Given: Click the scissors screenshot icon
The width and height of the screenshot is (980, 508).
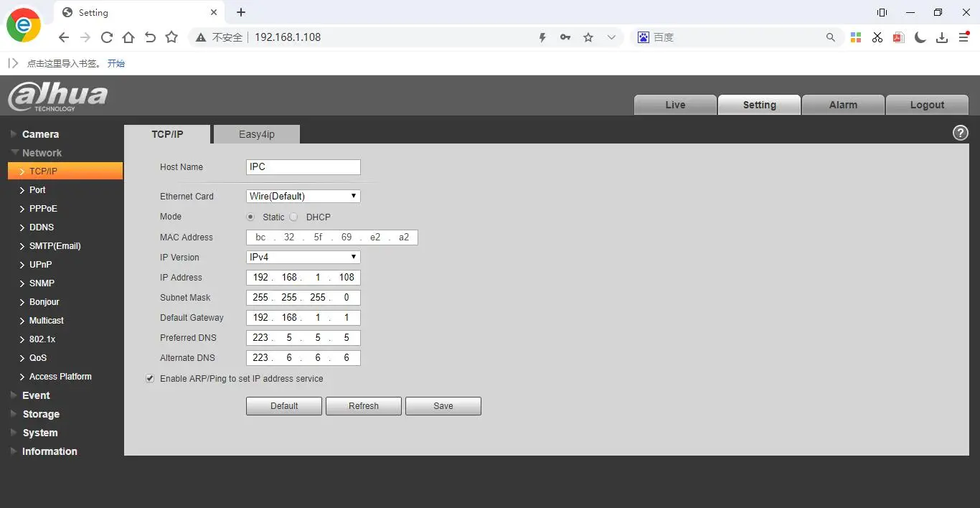Looking at the screenshot, I should click(x=877, y=37).
